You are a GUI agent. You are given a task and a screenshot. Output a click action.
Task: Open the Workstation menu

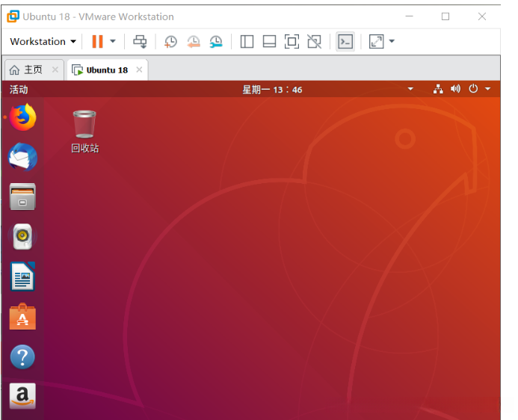(43, 42)
